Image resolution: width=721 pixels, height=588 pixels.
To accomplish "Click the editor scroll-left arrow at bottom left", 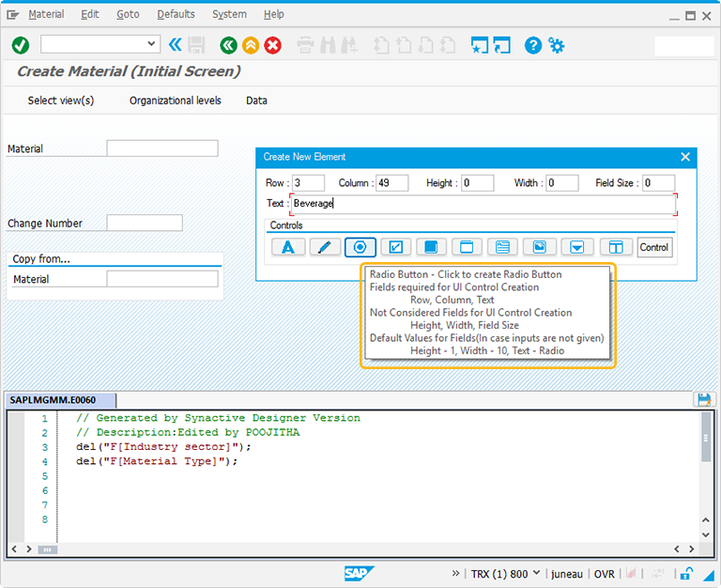I will 14,549.
